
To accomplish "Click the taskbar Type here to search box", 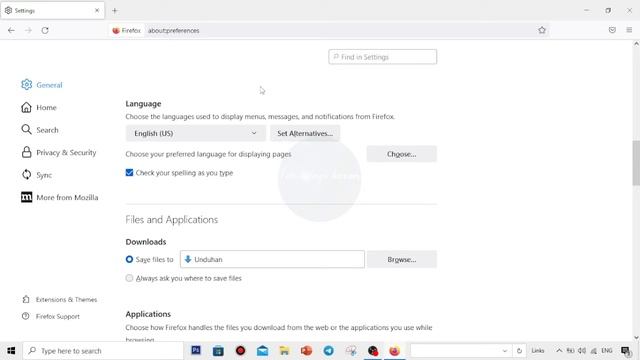I will (103, 351).
